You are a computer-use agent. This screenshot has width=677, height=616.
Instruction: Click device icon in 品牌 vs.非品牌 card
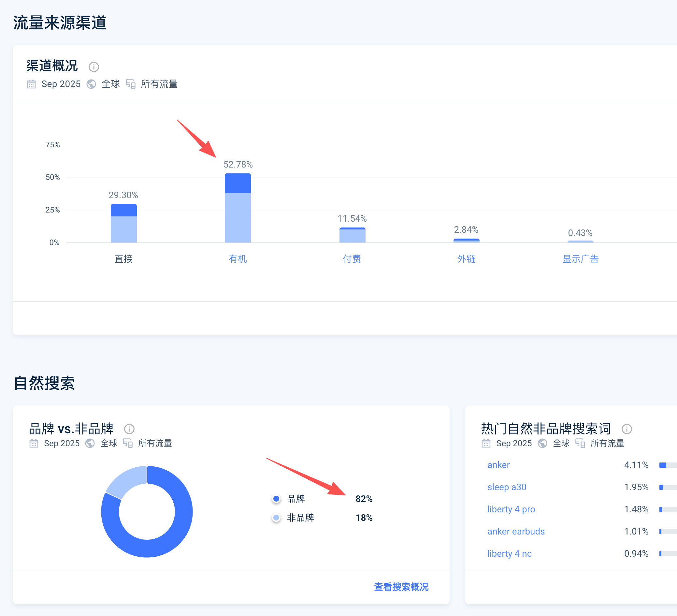(x=128, y=443)
